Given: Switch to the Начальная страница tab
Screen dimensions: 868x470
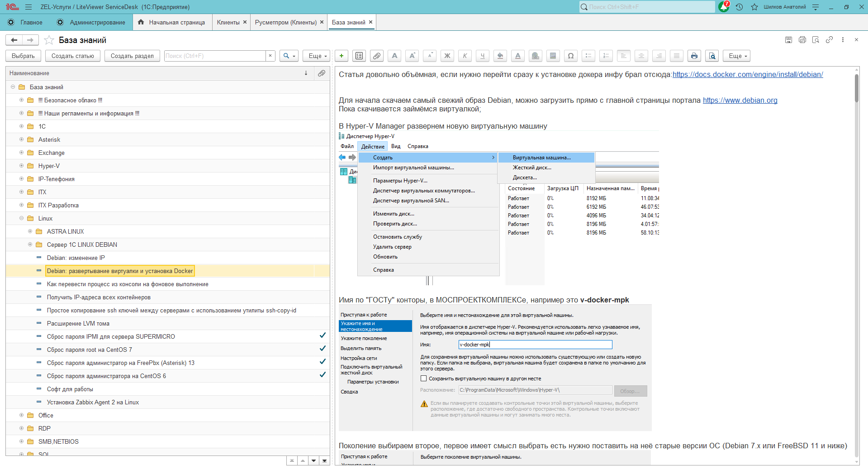Looking at the screenshot, I should point(172,22).
